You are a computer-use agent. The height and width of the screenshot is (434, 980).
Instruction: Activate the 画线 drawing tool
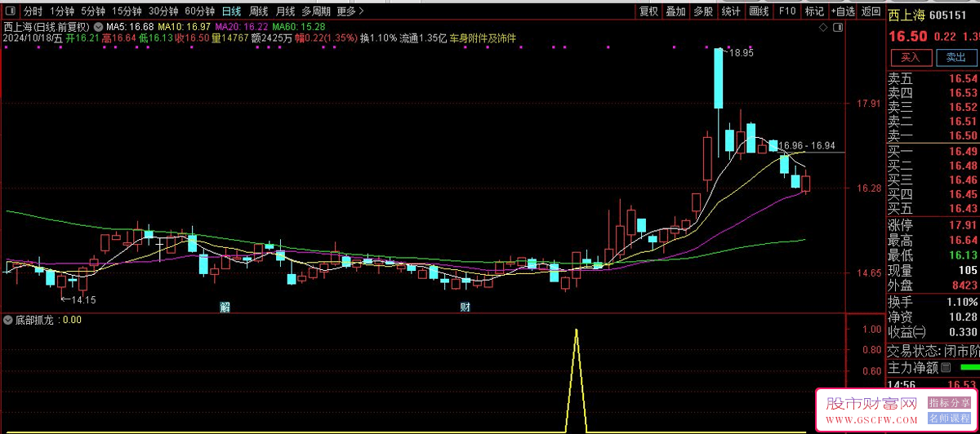click(x=759, y=11)
